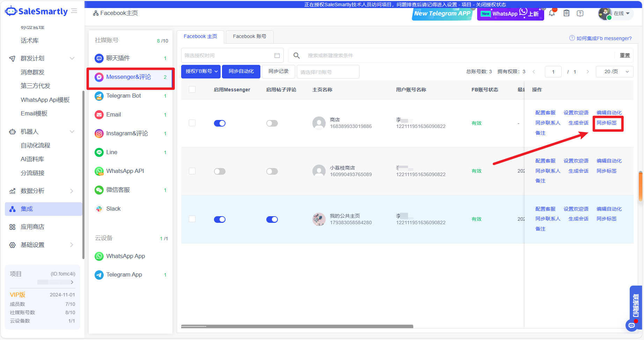Viewport: 644px width, 340px height.
Task: Enable post comments toggle for 小荔枝商店
Action: coord(272,171)
